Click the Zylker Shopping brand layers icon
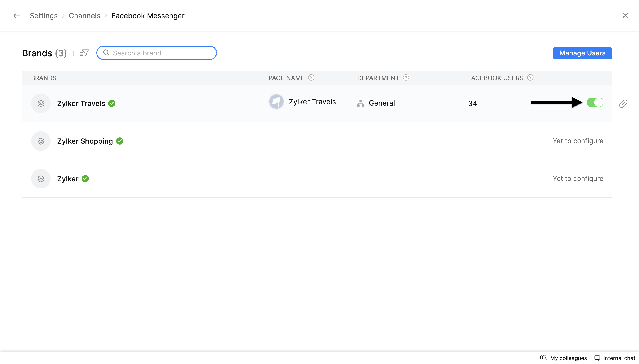 click(x=41, y=141)
